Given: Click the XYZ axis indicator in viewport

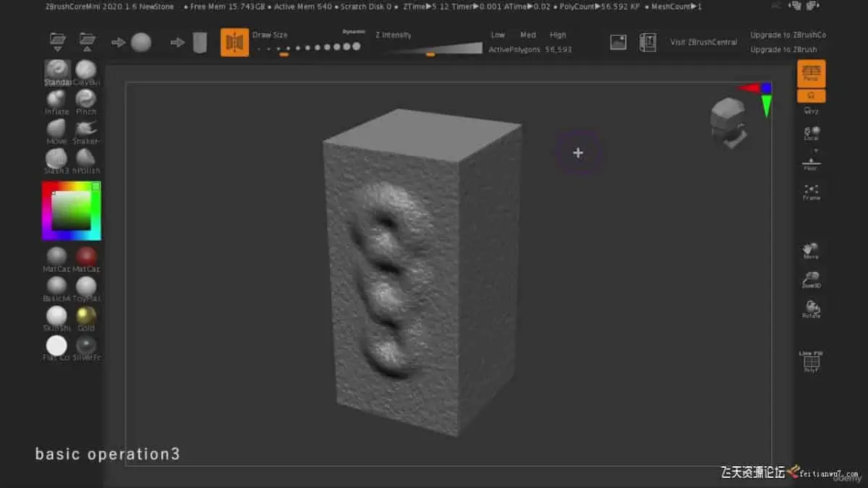Looking at the screenshot, I should pyautogui.click(x=757, y=98).
